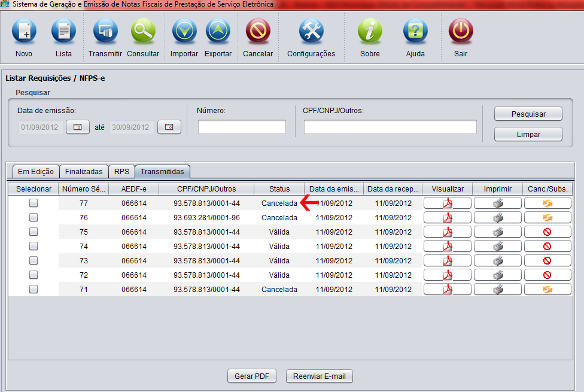Sort by Data da emis... column header
Screen dimensions: 584x392
(334, 189)
